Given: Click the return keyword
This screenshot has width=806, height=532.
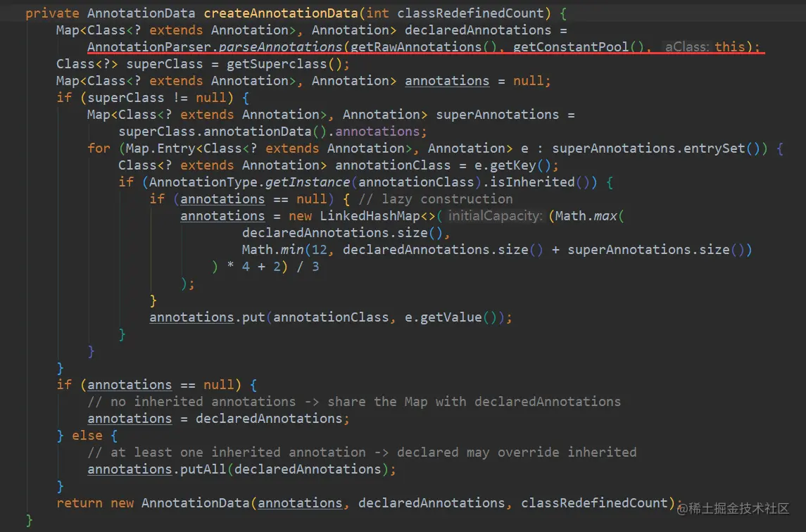Looking at the screenshot, I should pos(80,502).
